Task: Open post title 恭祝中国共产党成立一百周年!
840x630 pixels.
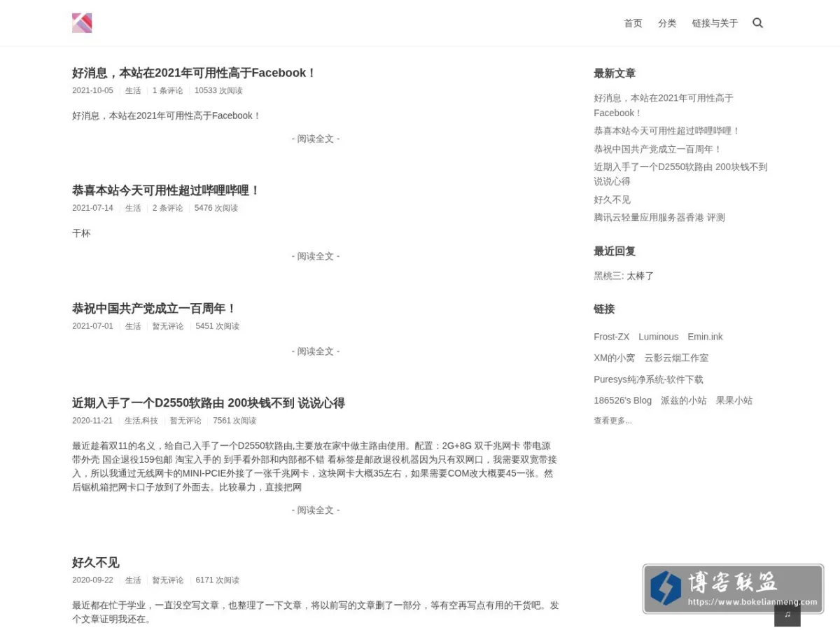Action: point(155,308)
